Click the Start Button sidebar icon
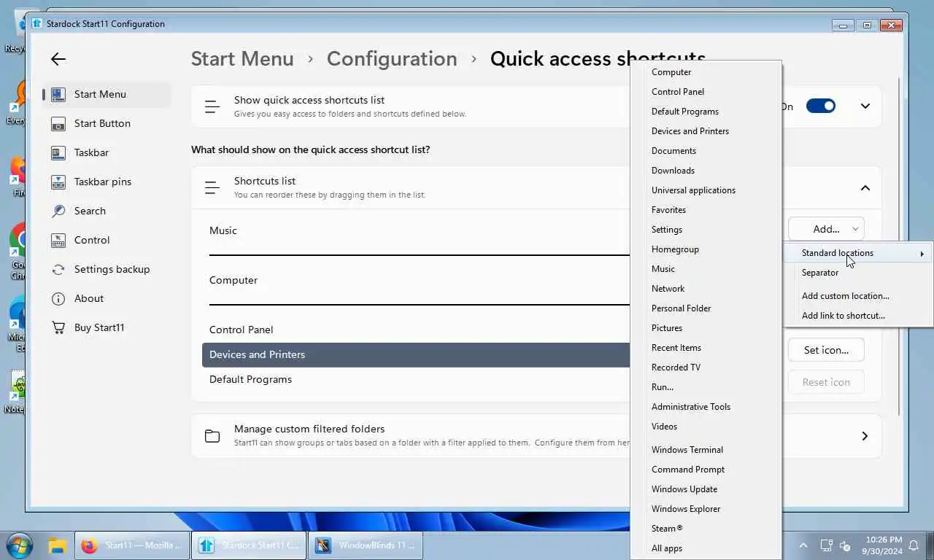934x560 pixels. click(x=58, y=123)
